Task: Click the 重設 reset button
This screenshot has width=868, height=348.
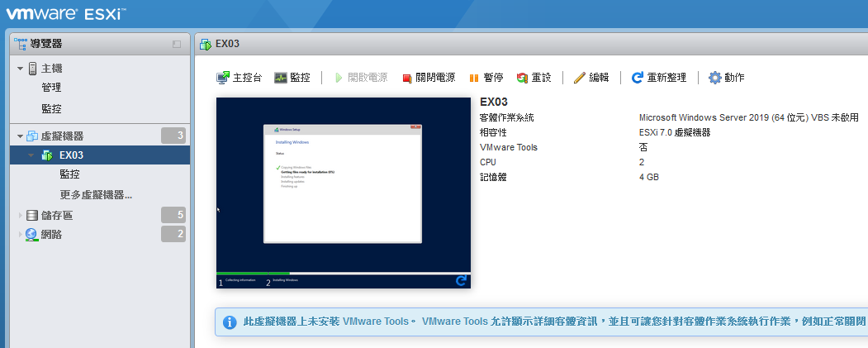Action: (x=534, y=78)
